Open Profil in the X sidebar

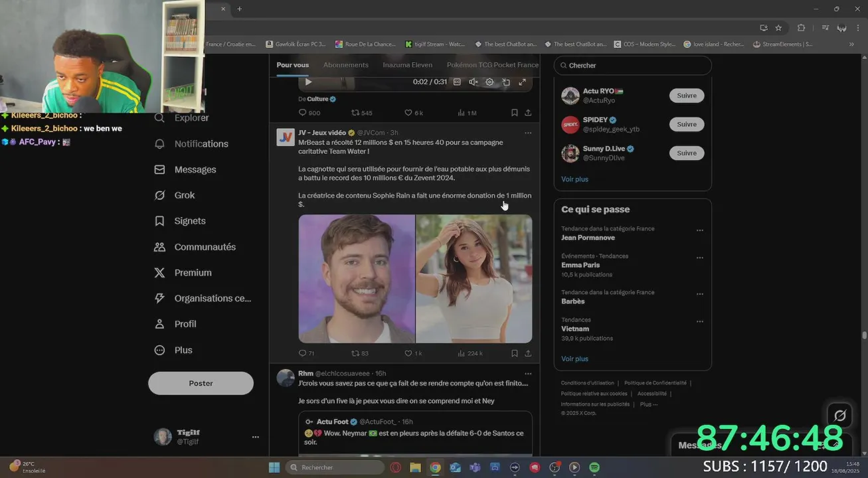click(175, 324)
